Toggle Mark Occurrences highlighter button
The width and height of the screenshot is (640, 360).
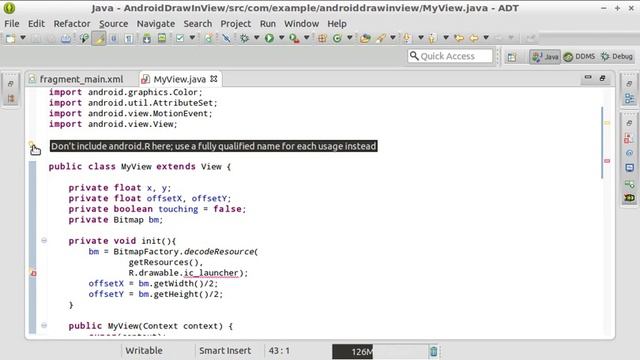click(99, 38)
